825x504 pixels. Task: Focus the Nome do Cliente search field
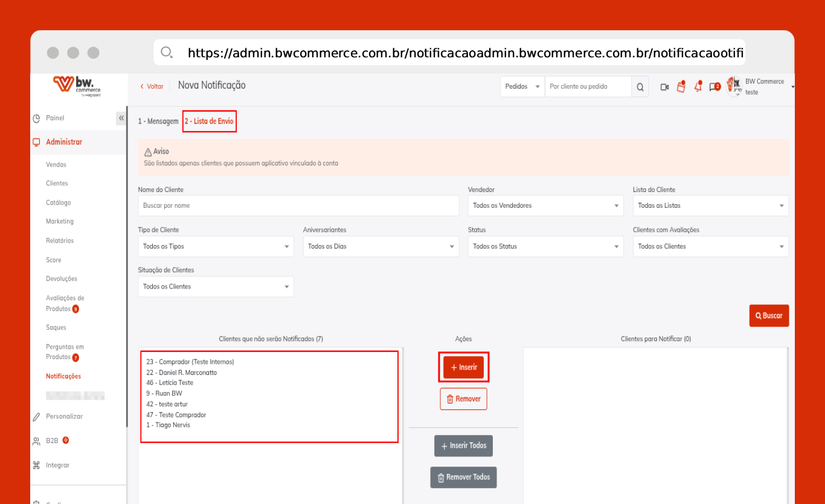(299, 206)
